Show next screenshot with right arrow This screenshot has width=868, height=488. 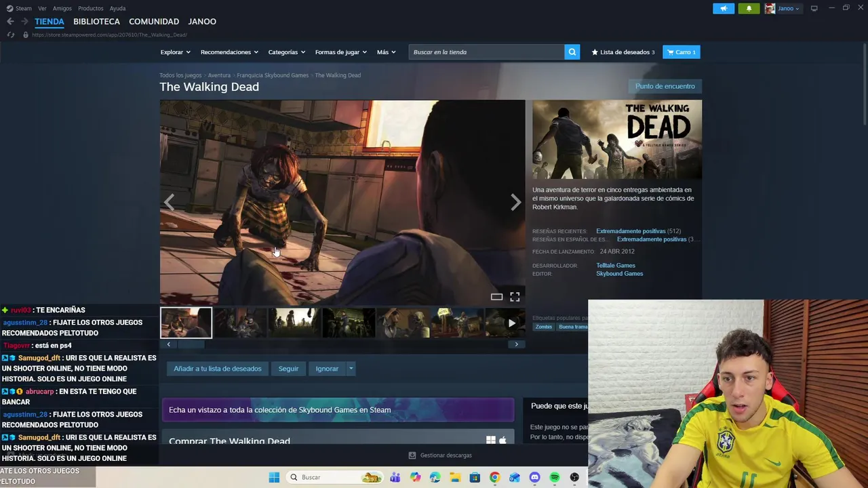515,202
